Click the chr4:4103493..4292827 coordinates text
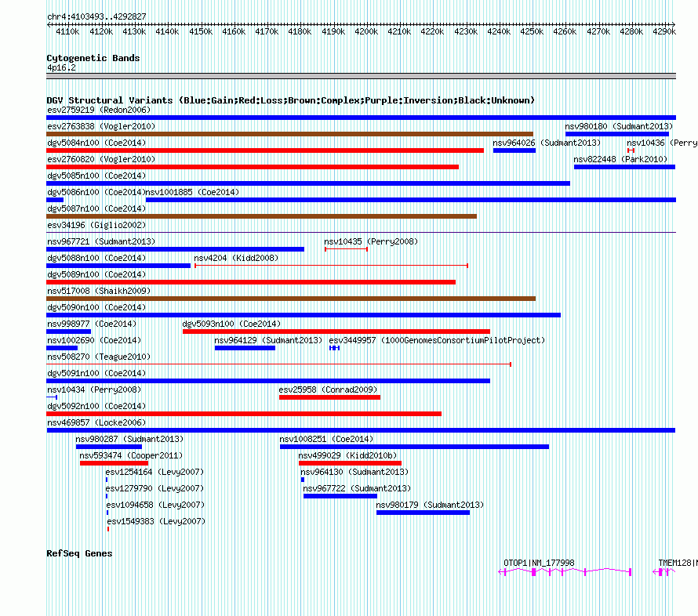Viewport: 698px width, 616px height. [96, 16]
